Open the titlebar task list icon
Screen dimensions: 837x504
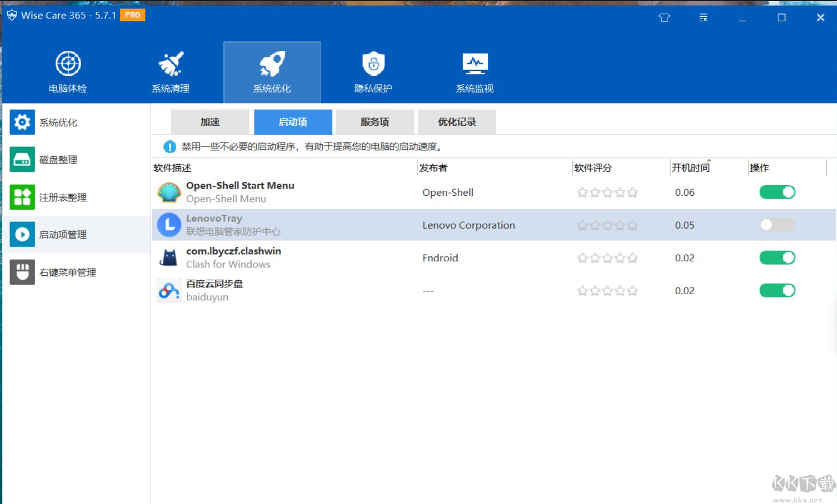coord(703,18)
